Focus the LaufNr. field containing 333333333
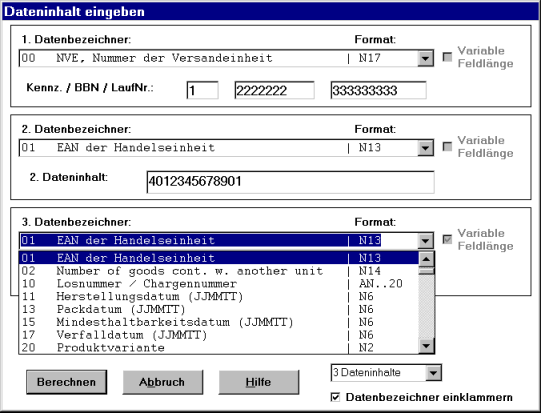The width and height of the screenshot is (541, 413). pyautogui.click(x=378, y=90)
